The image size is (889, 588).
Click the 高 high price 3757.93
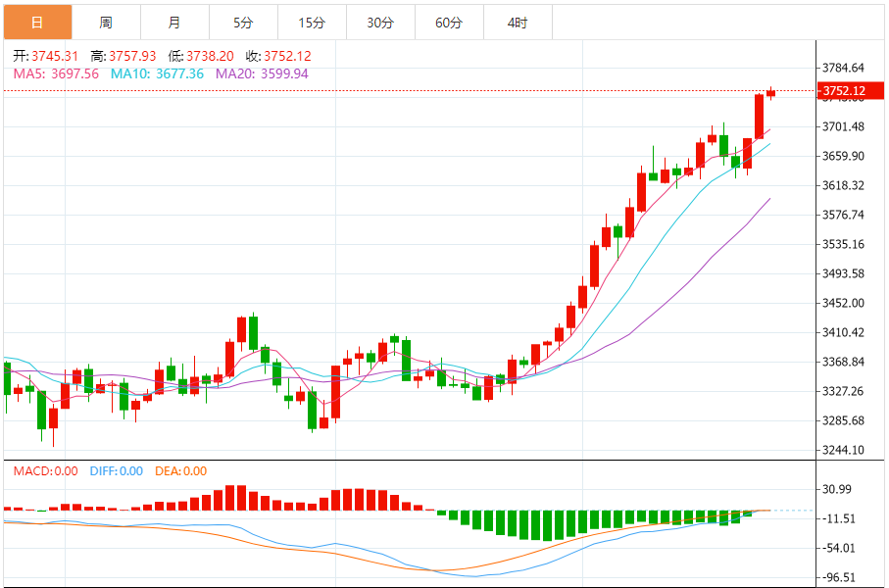click(123, 57)
